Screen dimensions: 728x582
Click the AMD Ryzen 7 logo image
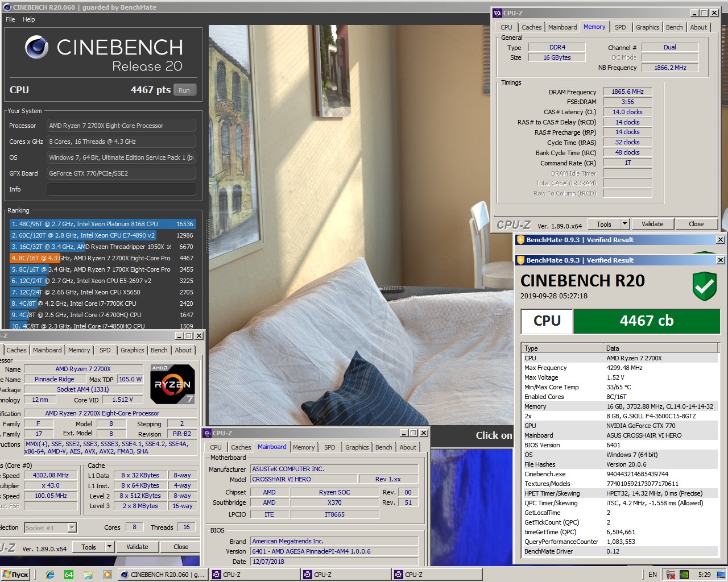click(x=173, y=384)
